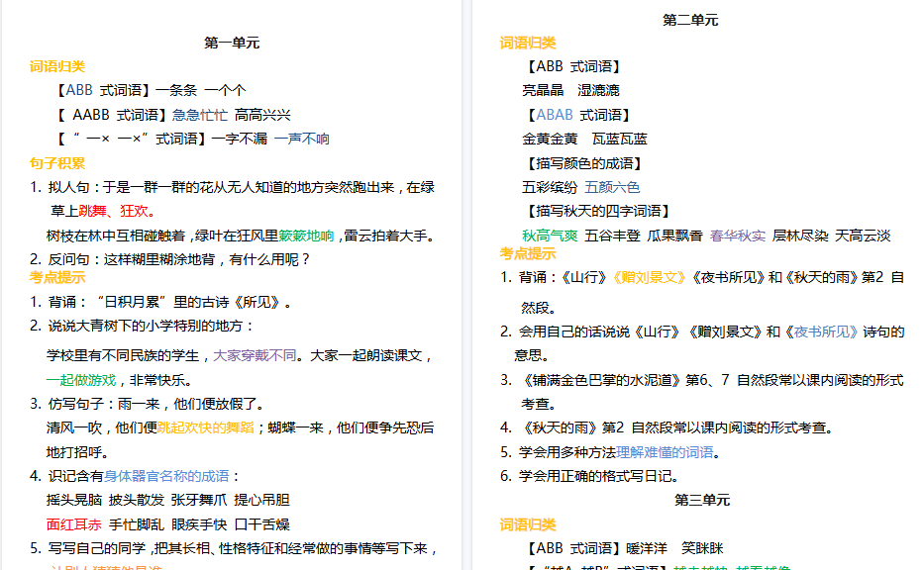Click the 第一单元 heading
The width and height of the screenshot is (924, 570).
230,44
